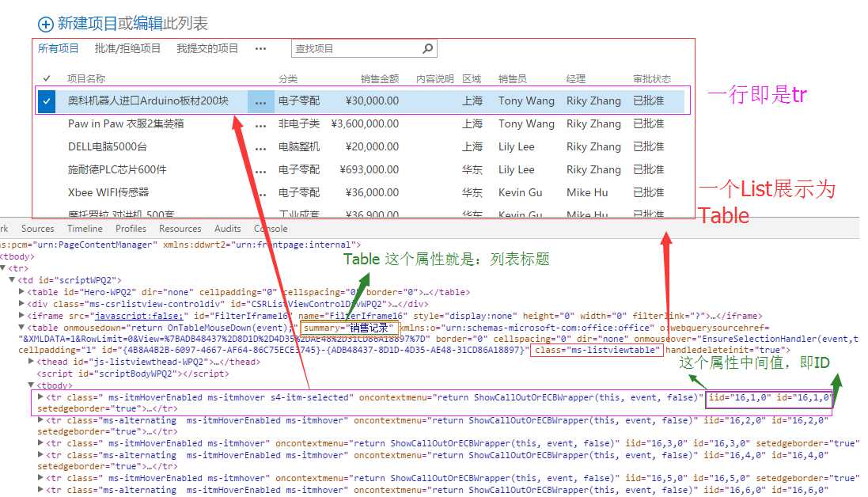Open the Profiles tab in DevTools
This screenshot has height=497, width=868.
point(131,229)
